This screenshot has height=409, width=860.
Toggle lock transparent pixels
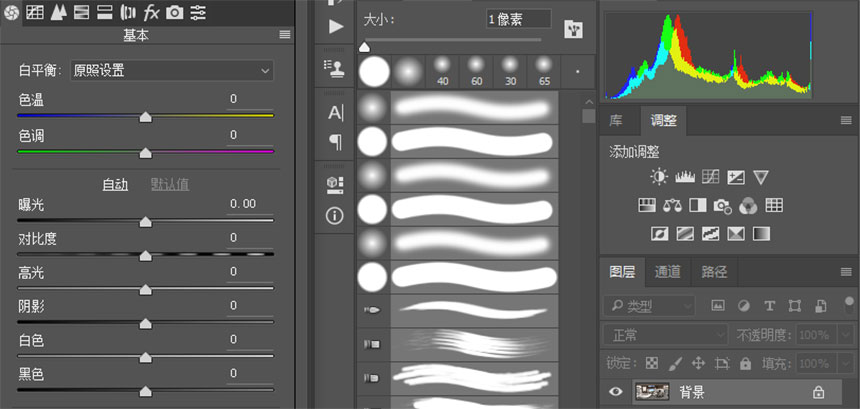coord(652,363)
